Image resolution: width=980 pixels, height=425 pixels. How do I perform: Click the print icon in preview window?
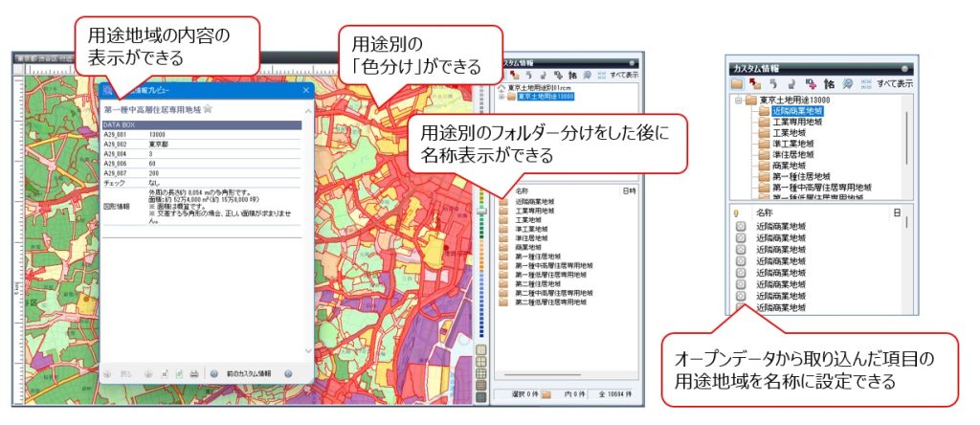pyautogui.click(x=193, y=373)
